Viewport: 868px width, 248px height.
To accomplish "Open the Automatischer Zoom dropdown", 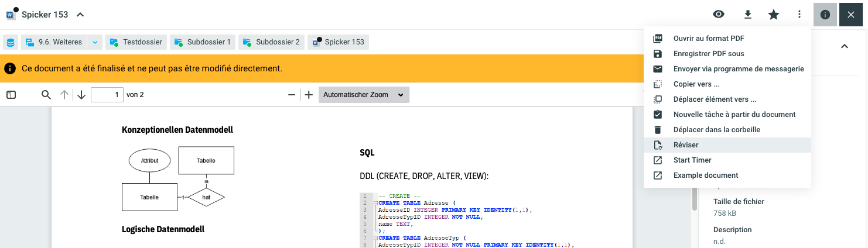I will coord(364,95).
